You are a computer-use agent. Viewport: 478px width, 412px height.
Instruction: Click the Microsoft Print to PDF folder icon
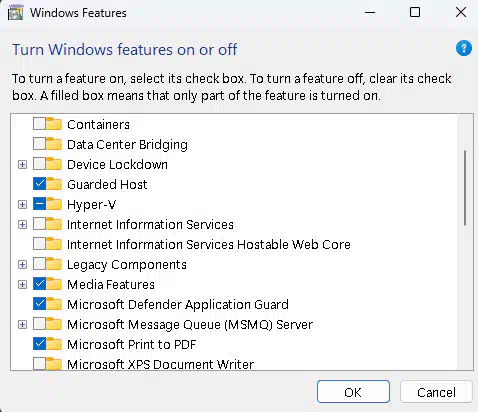pyautogui.click(x=54, y=344)
